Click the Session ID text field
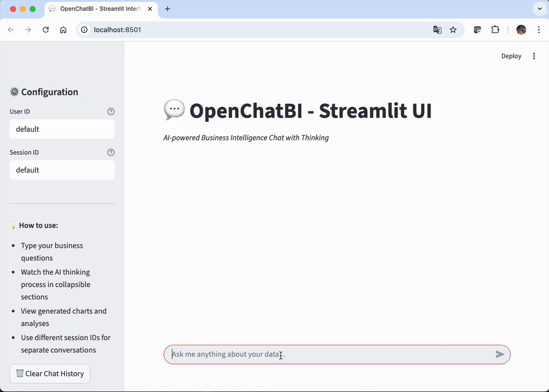549x392 pixels. 62,170
